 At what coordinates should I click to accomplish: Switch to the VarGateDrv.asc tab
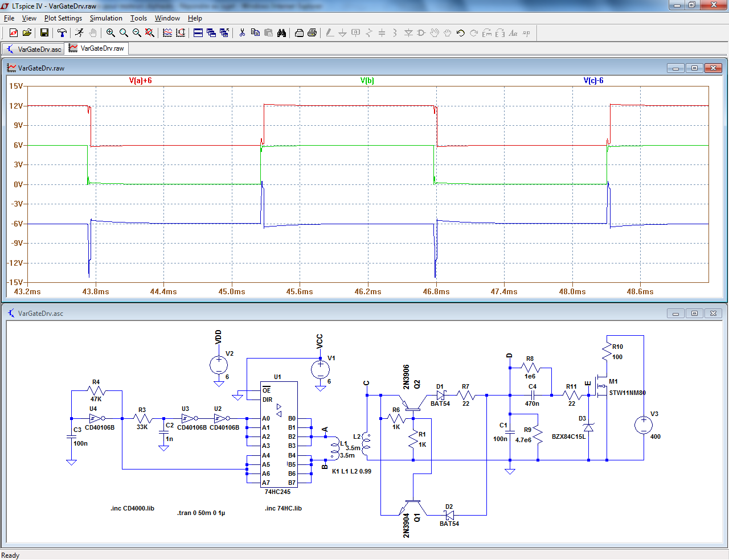click(33, 49)
